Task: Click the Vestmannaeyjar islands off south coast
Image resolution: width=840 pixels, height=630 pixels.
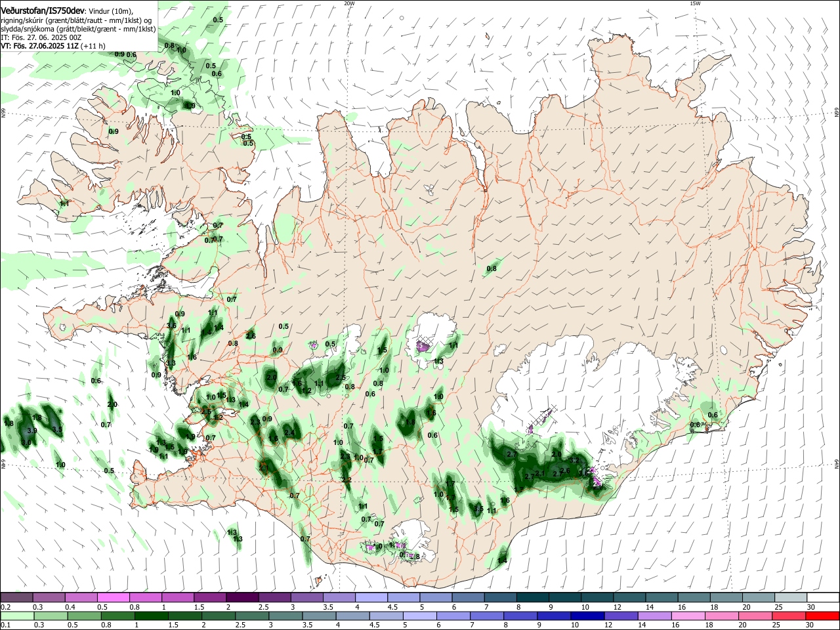Action: [321, 580]
